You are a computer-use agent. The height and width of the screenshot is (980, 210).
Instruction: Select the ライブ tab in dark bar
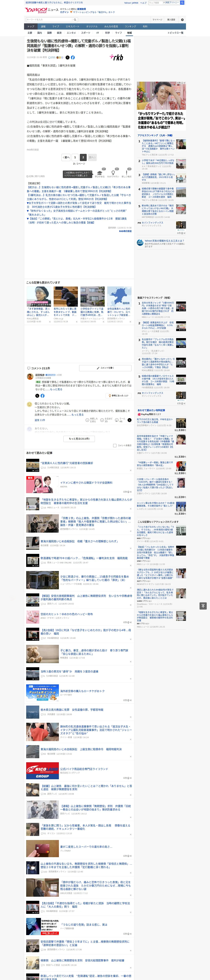(56, 27)
